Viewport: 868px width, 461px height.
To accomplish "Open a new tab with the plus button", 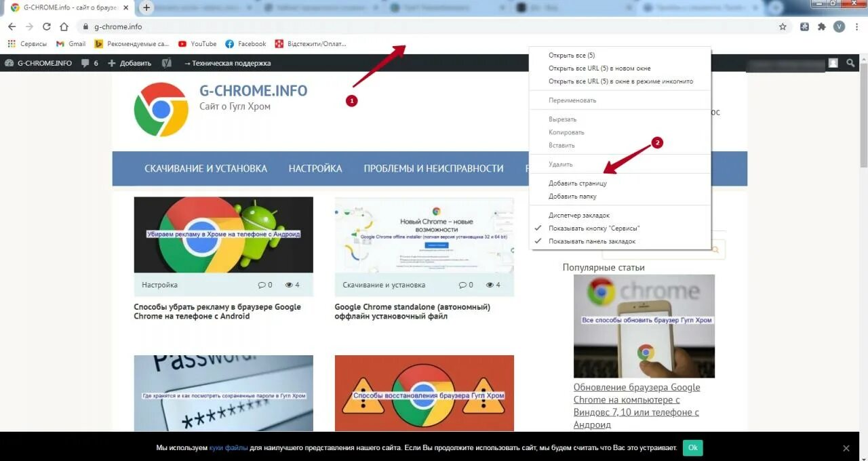I will (x=146, y=7).
